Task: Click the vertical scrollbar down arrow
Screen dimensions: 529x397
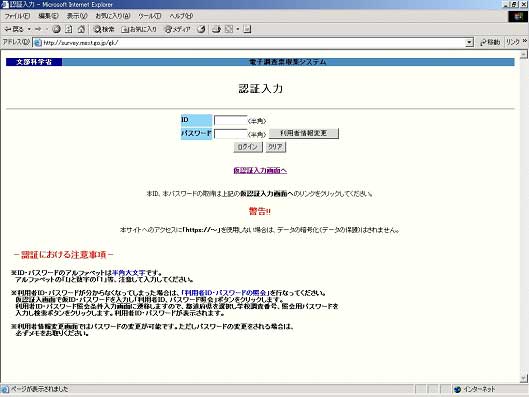Action: pos(524,378)
